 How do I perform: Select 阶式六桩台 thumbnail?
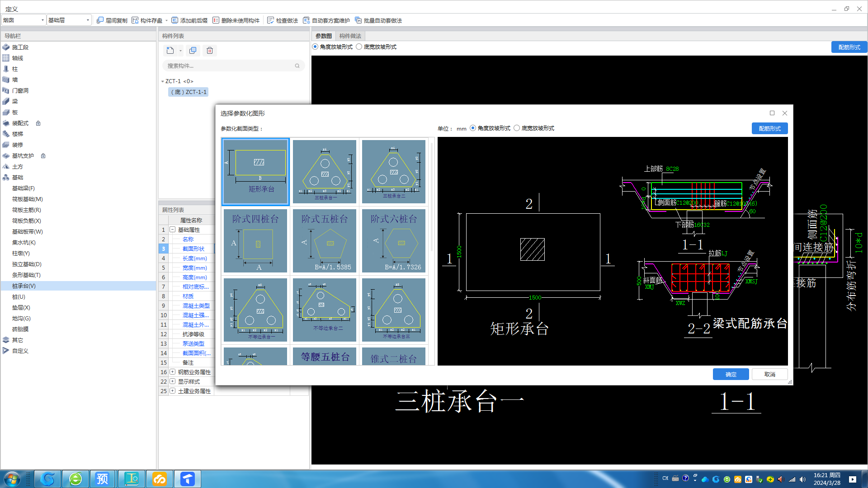pyautogui.click(x=394, y=240)
